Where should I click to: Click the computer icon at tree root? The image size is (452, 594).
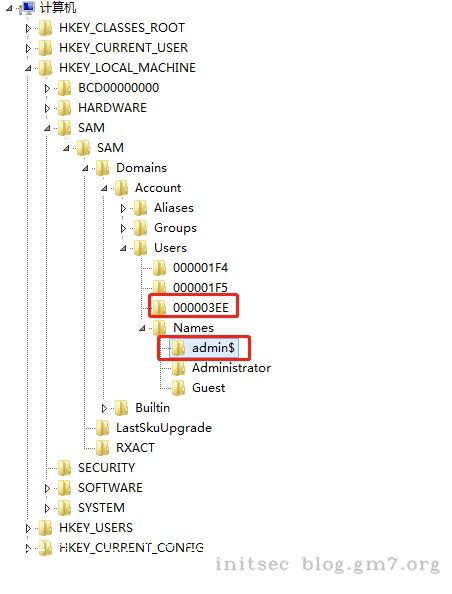click(29, 8)
